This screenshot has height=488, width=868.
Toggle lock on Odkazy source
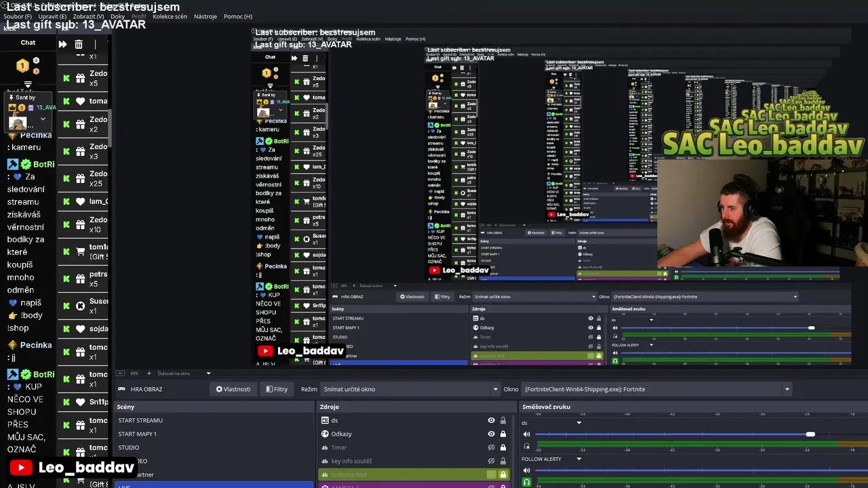point(503,434)
